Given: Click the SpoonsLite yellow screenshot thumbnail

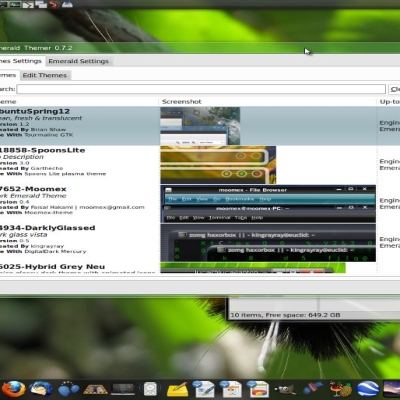Looking at the screenshot, I should tap(218, 165).
